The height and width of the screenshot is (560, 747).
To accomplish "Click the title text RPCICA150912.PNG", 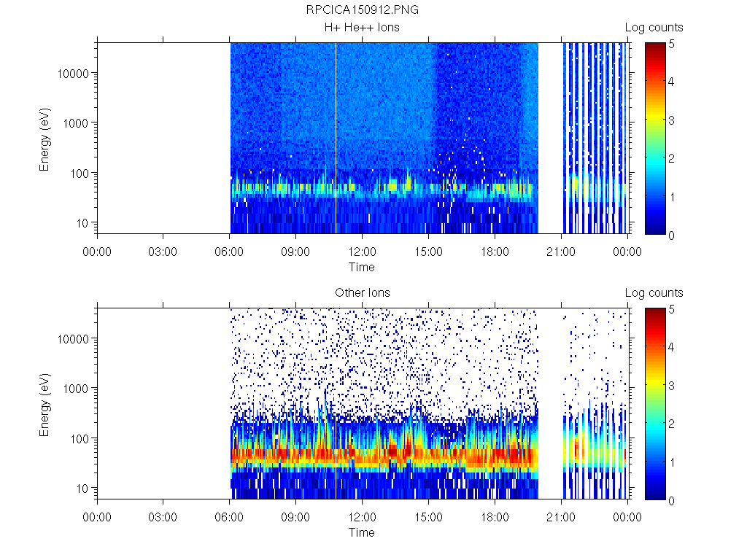I will (x=362, y=9).
